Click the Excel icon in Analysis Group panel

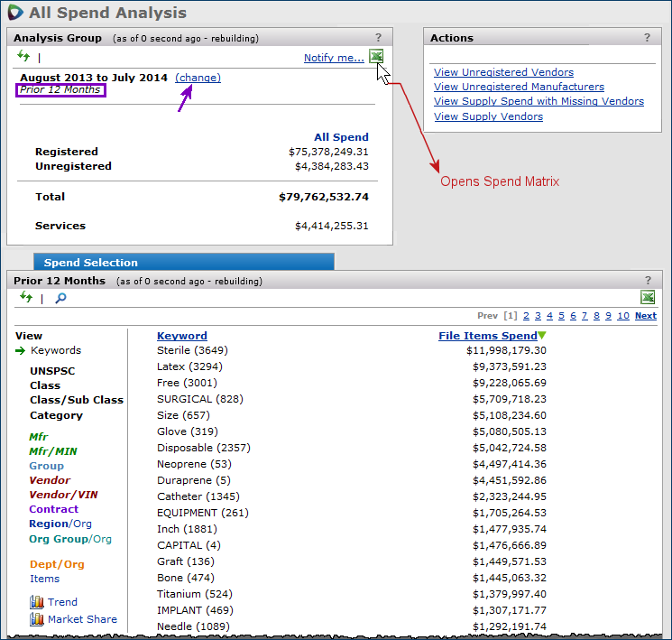click(376, 57)
